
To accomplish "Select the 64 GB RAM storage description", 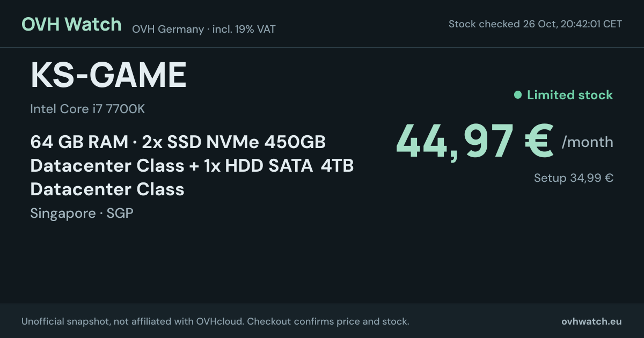I will [x=192, y=166].
